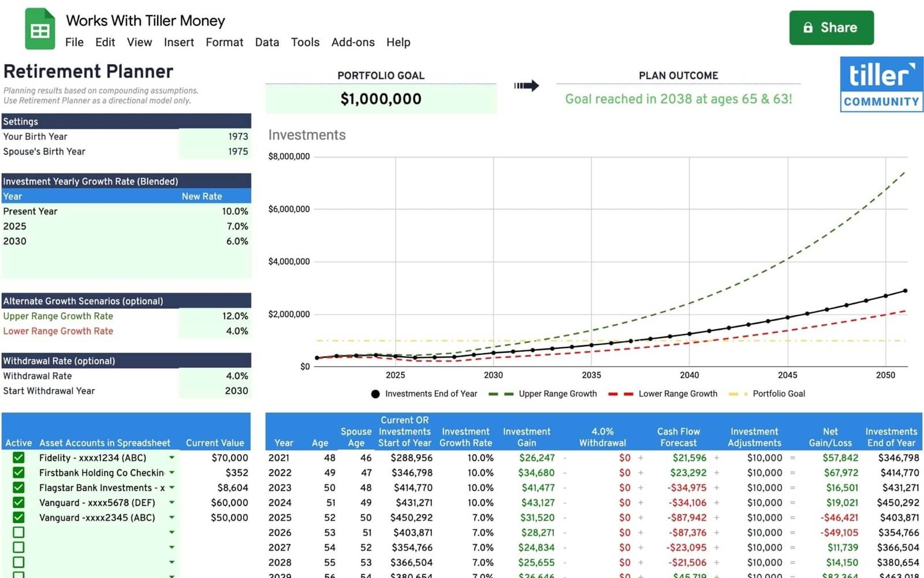Open the Vanguard xxxx2345 (ABC) dropdown arrow
The image size is (924, 578).
point(172,518)
